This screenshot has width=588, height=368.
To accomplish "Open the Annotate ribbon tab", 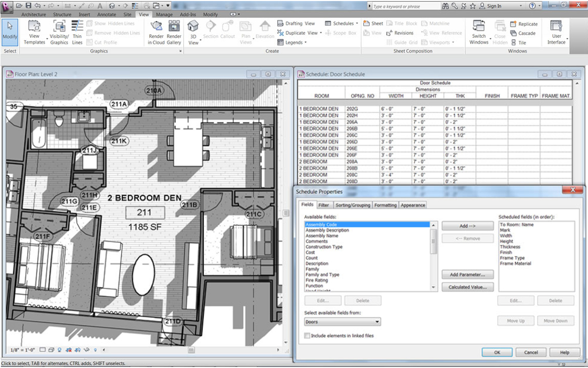I will click(x=107, y=15).
